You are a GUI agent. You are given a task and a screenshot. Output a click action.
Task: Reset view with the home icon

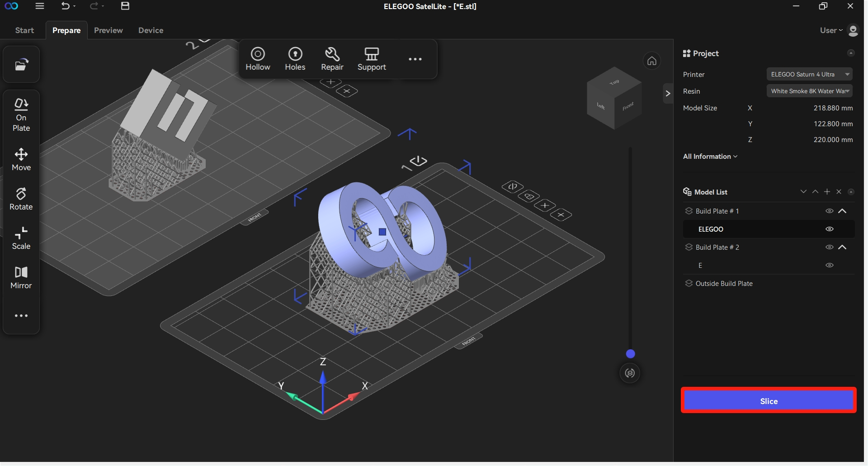coord(651,61)
